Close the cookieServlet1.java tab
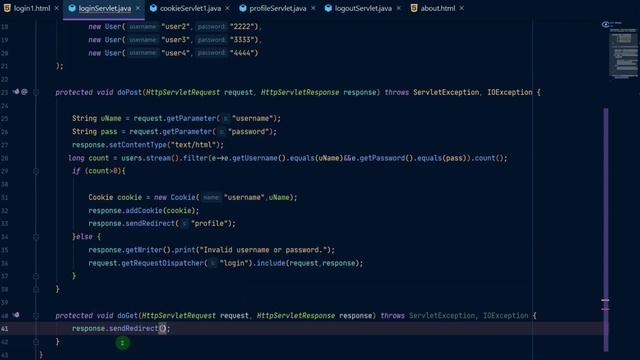Screen dimensions: 640x360 pyautogui.click(x=227, y=8)
